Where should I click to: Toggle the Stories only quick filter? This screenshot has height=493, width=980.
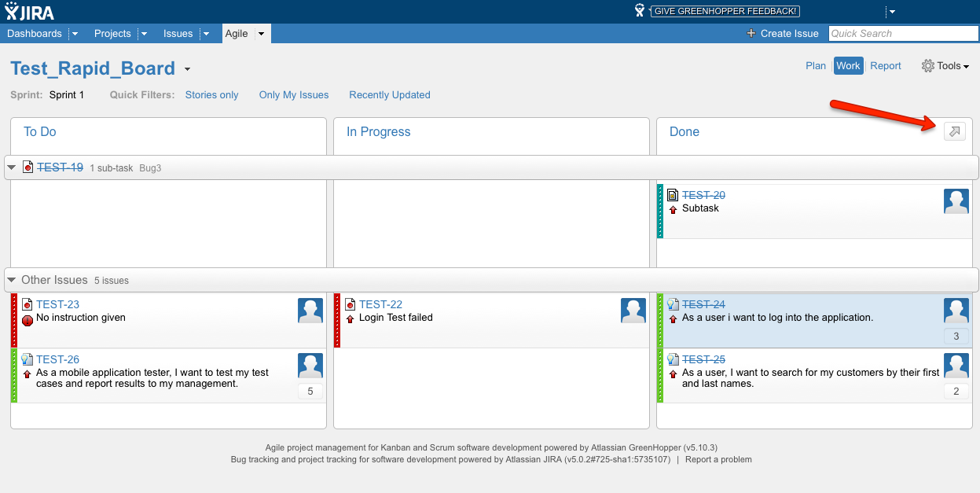coord(212,95)
